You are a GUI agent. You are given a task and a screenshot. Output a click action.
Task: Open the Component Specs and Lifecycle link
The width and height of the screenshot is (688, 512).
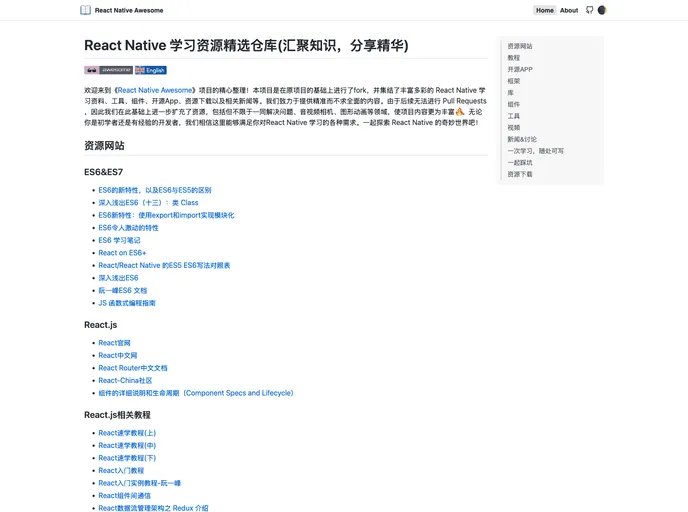click(x=196, y=393)
